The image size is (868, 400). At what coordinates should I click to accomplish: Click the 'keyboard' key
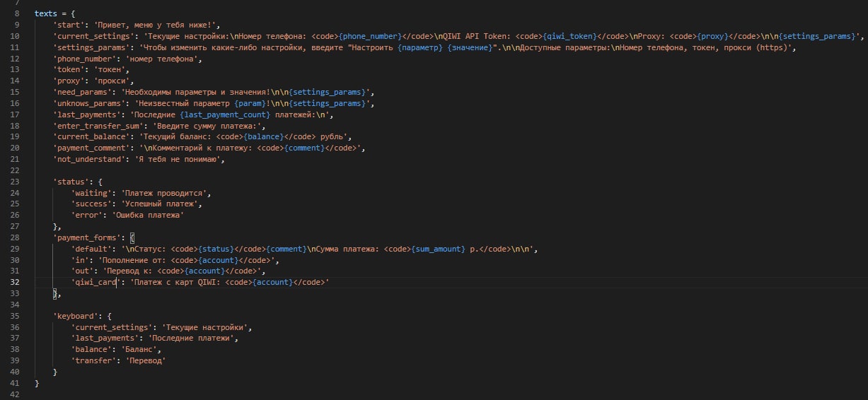pyautogui.click(x=77, y=317)
